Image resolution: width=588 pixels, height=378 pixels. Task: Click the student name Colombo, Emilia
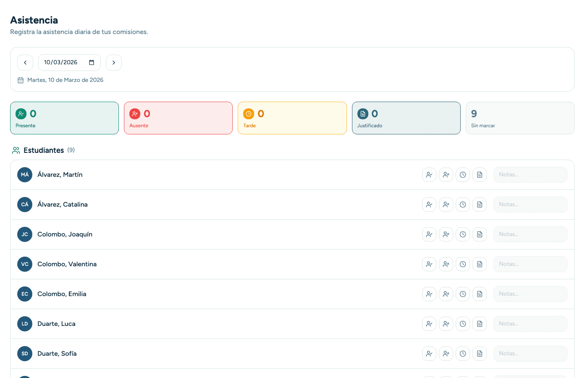coord(62,294)
